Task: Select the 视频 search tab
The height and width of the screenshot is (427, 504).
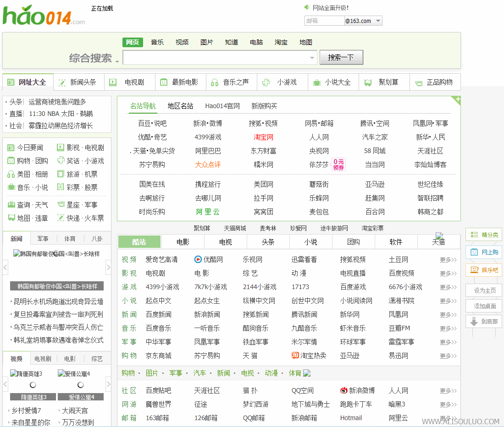Action: pyautogui.click(x=182, y=42)
